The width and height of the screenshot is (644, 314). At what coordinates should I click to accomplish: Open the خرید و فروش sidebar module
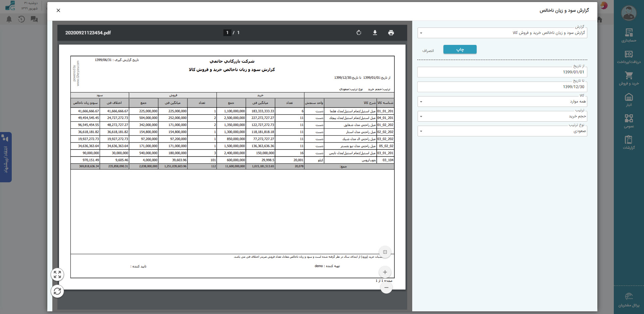click(x=629, y=78)
